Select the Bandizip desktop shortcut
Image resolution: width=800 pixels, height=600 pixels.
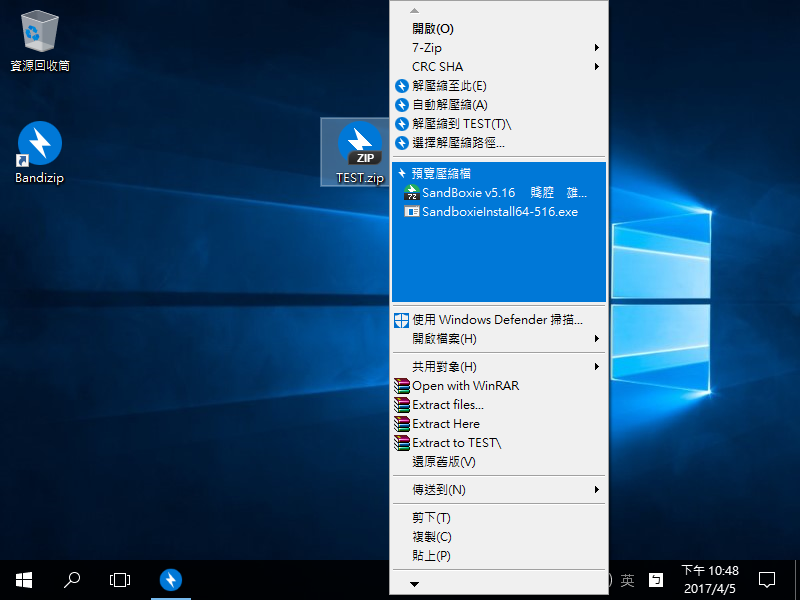pyautogui.click(x=40, y=153)
